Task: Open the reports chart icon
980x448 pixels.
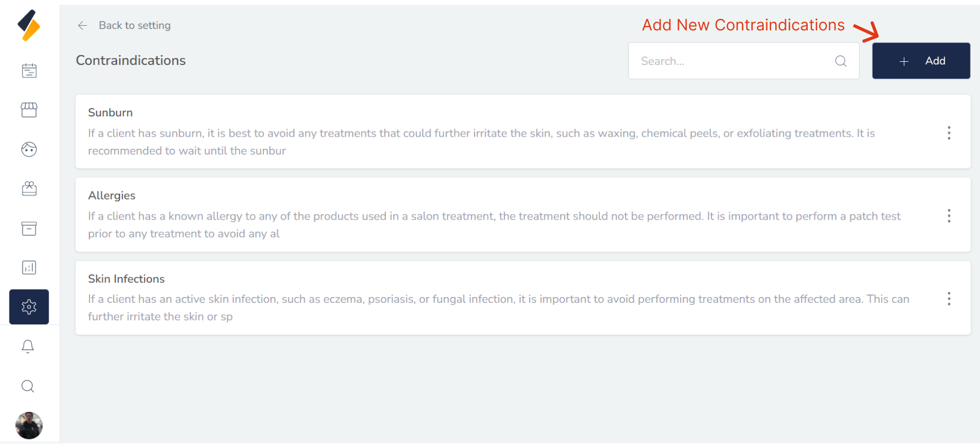Action: pos(29,267)
